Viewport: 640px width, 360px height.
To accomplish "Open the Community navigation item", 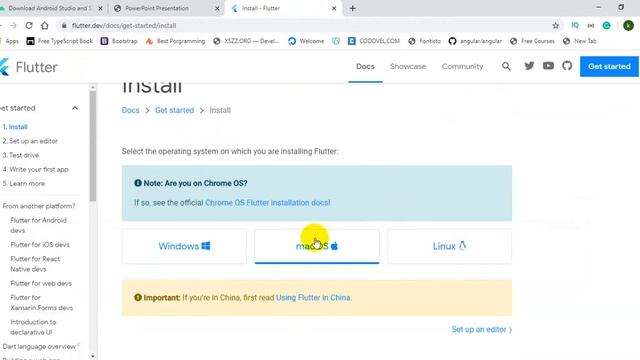I will 462,66.
